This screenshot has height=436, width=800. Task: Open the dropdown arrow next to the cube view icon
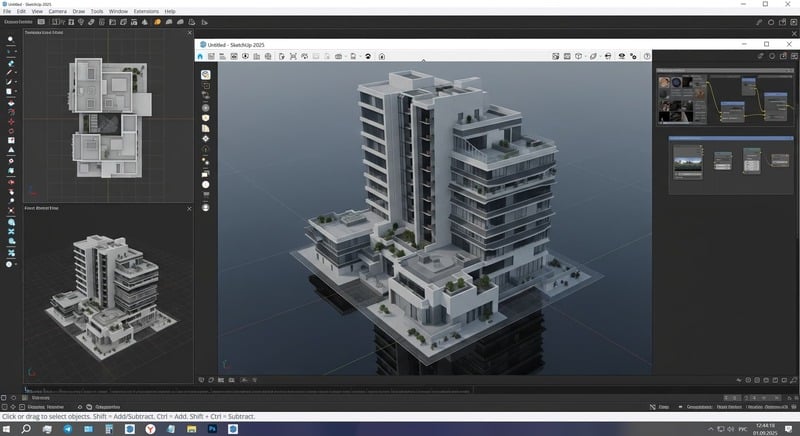click(x=584, y=57)
